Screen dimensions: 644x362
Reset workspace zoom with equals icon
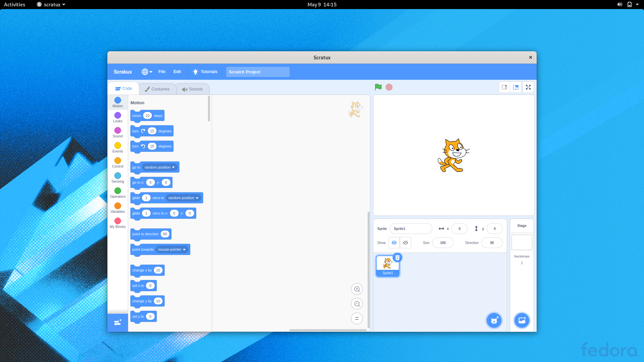click(x=357, y=318)
